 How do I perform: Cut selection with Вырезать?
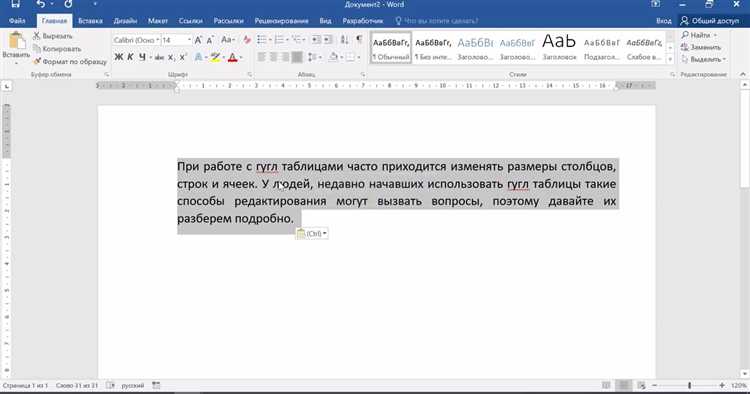pyautogui.click(x=53, y=36)
